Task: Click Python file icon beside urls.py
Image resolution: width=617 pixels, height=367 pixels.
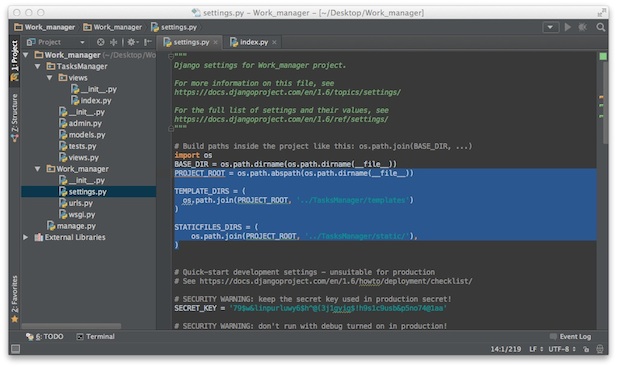Action: [x=63, y=203]
